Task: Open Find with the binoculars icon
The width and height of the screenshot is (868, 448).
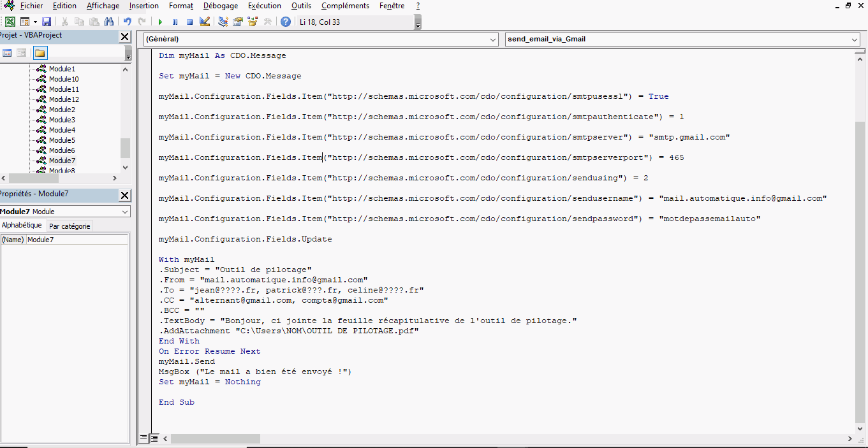Action: point(108,22)
